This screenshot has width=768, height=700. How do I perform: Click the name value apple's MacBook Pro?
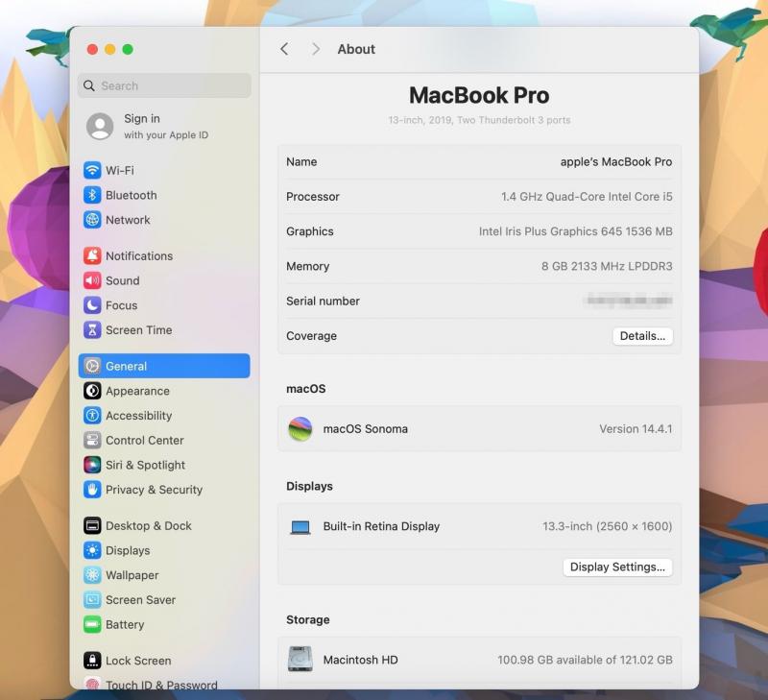(616, 161)
